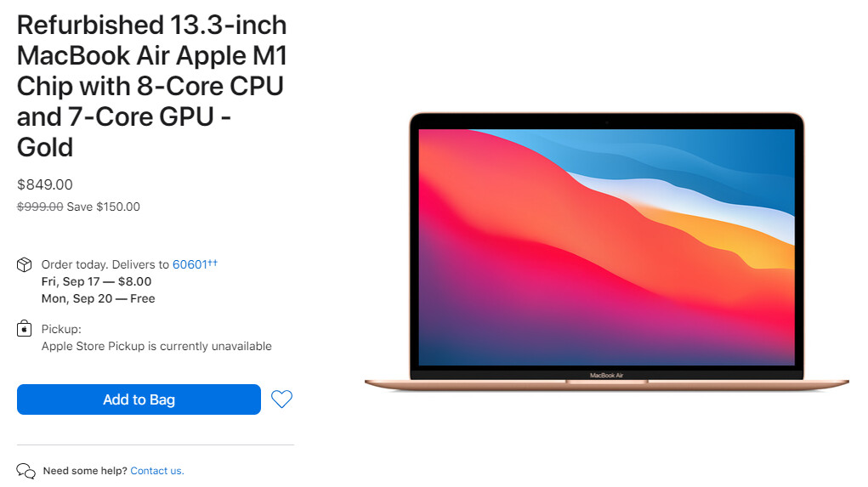Click the gold MacBook Air product image
Viewport: 868px width, 487px height.
(607, 252)
